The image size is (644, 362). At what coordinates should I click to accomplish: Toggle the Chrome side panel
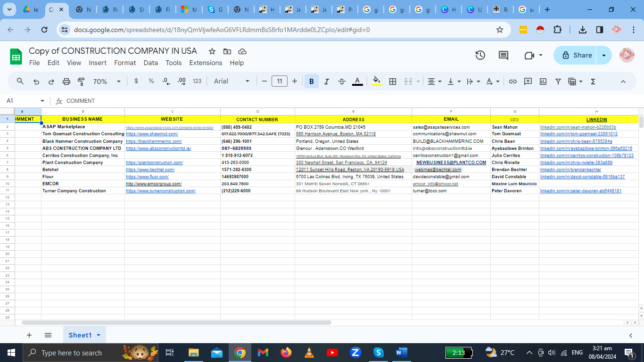coord(599,30)
